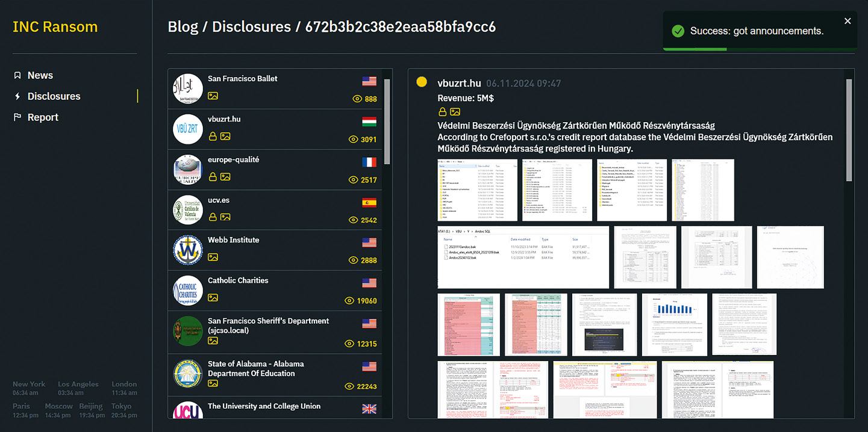The width and height of the screenshot is (868, 432).
Task: Click the UK flag on University and College Union row
Action: pyautogui.click(x=369, y=409)
